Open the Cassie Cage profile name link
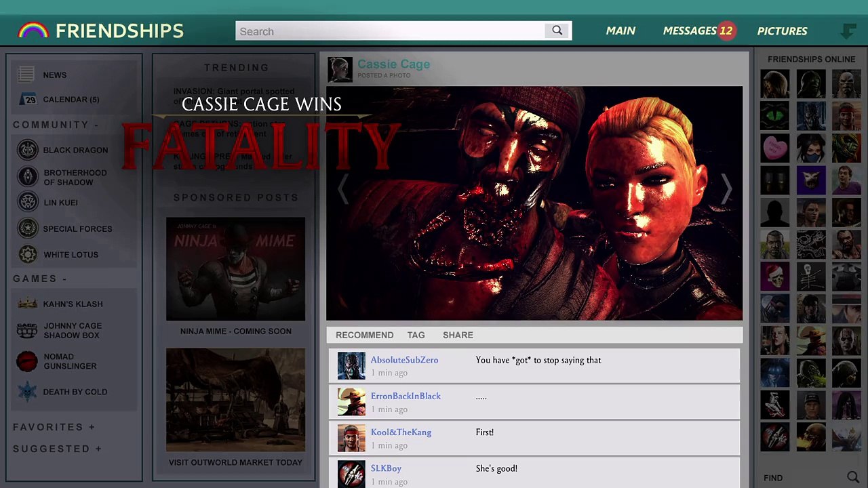868x488 pixels. 393,64
